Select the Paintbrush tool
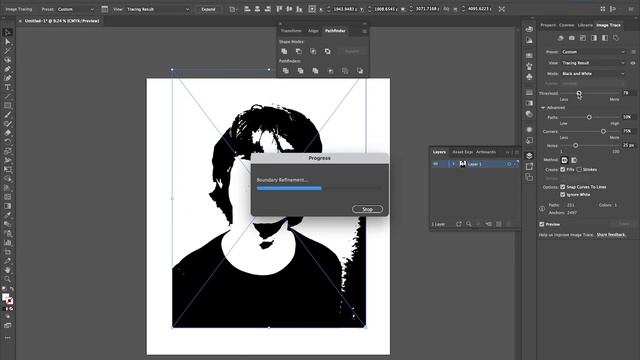This screenshot has height=360, width=640. point(7,115)
